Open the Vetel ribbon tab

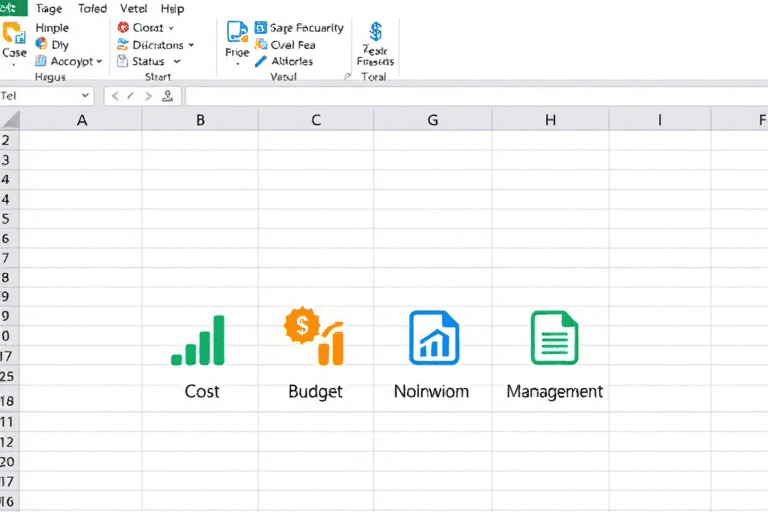(x=134, y=8)
